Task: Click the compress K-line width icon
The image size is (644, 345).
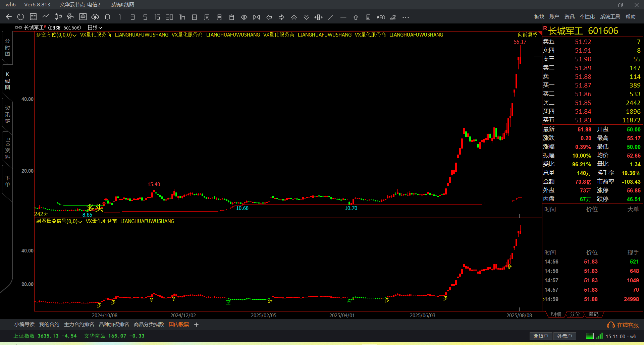Action: click(x=257, y=17)
